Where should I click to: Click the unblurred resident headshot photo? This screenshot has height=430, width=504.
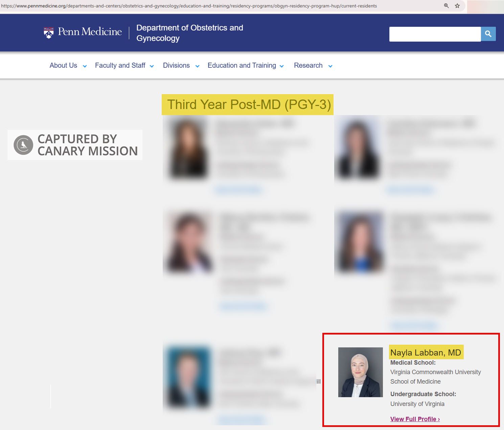[x=361, y=372]
